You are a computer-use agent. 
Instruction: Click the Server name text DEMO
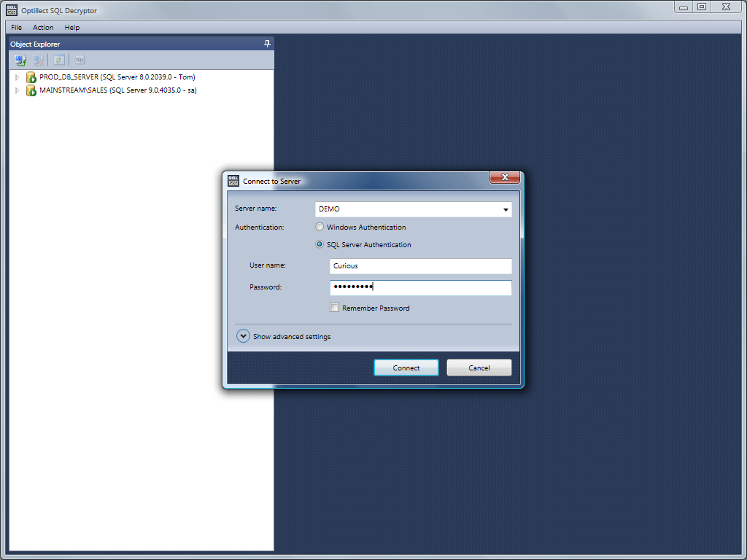[329, 209]
